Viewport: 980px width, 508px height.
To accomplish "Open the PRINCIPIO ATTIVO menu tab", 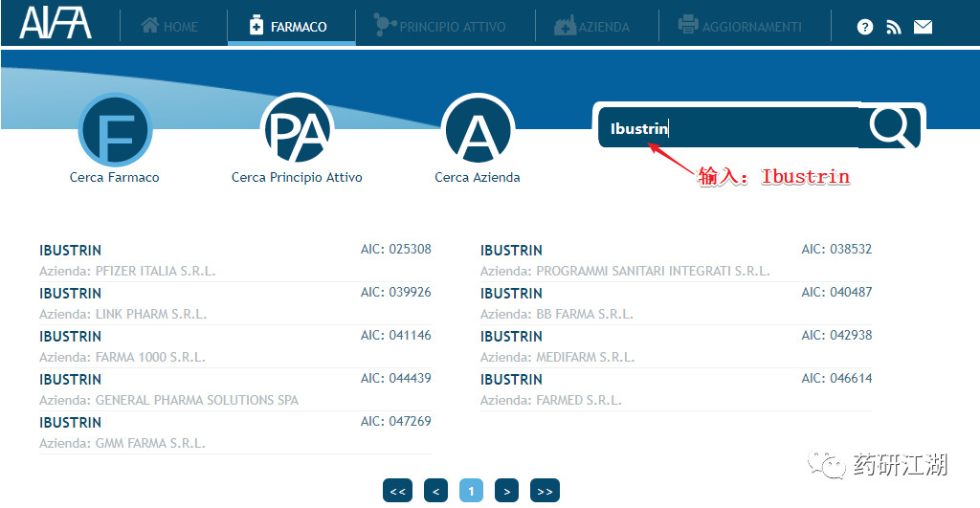I will (440, 26).
